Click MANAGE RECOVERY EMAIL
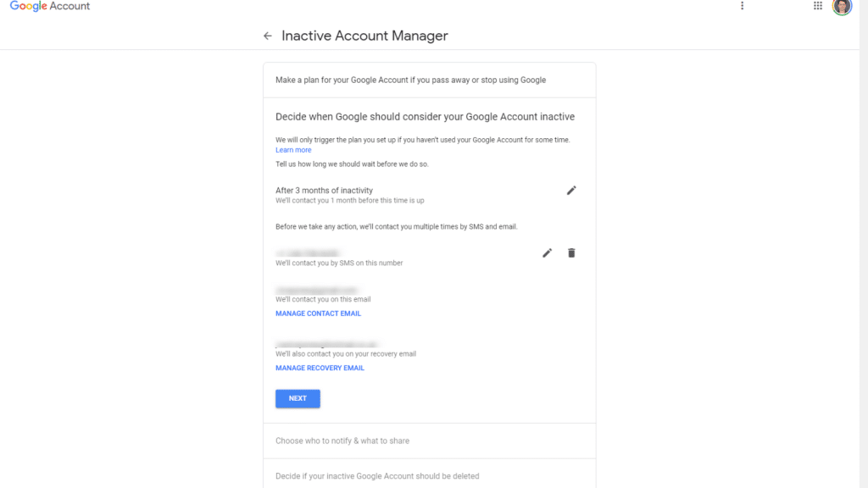This screenshot has width=868, height=488. pos(320,367)
